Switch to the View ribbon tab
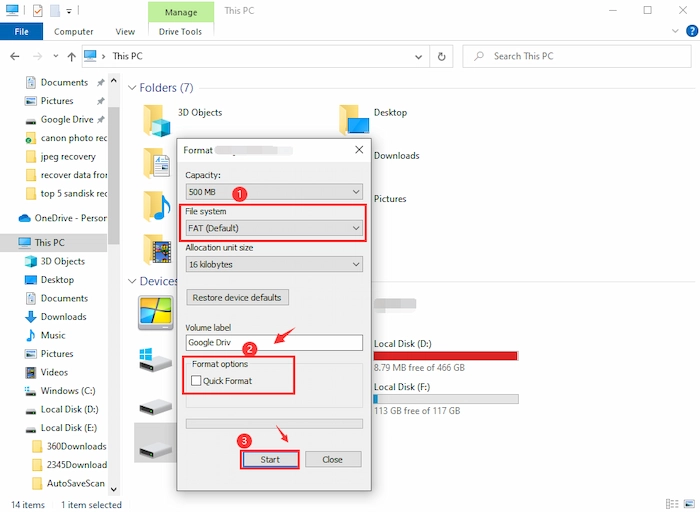The image size is (700, 512). click(125, 32)
